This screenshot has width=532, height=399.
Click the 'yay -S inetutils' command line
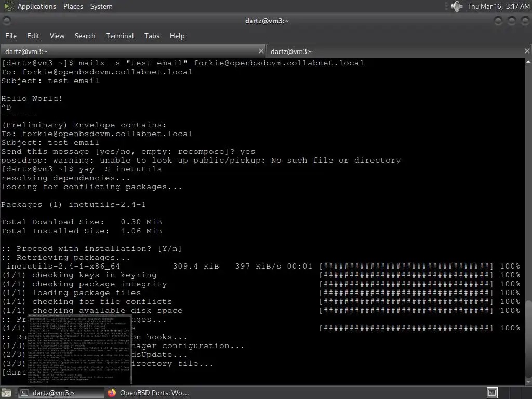click(82, 169)
